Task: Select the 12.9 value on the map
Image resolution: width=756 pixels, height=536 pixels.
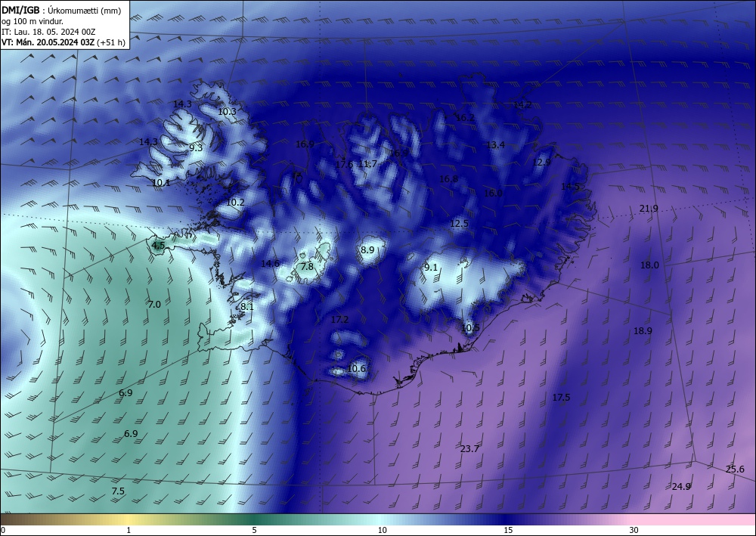Action: click(541, 163)
